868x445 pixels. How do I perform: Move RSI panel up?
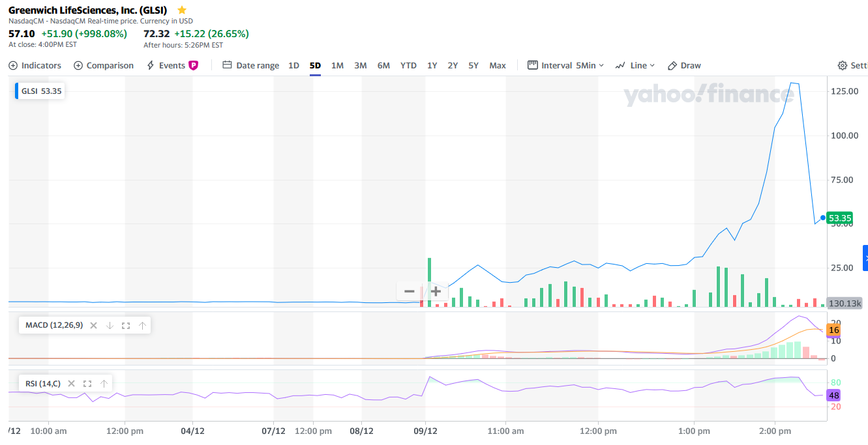(104, 384)
